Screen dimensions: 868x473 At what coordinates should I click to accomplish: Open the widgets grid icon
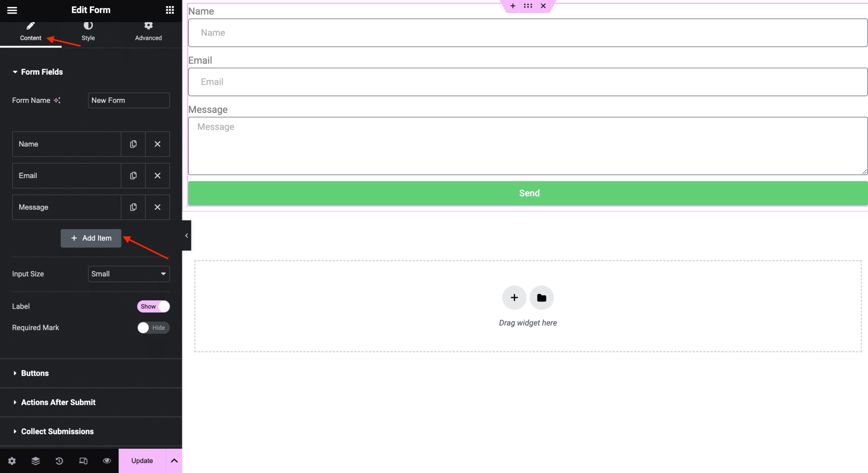(x=170, y=10)
